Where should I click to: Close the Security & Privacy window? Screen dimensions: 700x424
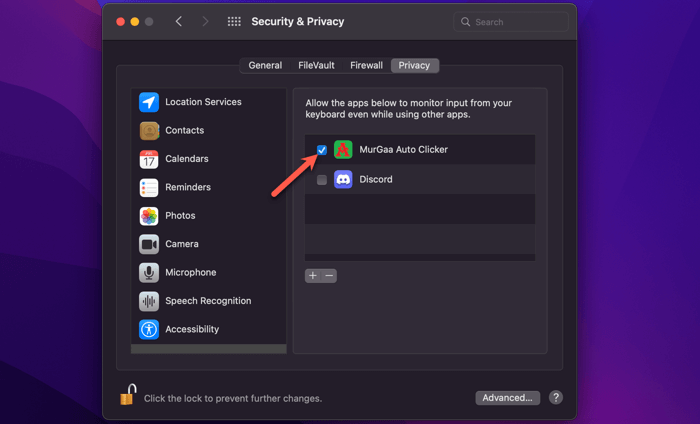pyautogui.click(x=121, y=21)
